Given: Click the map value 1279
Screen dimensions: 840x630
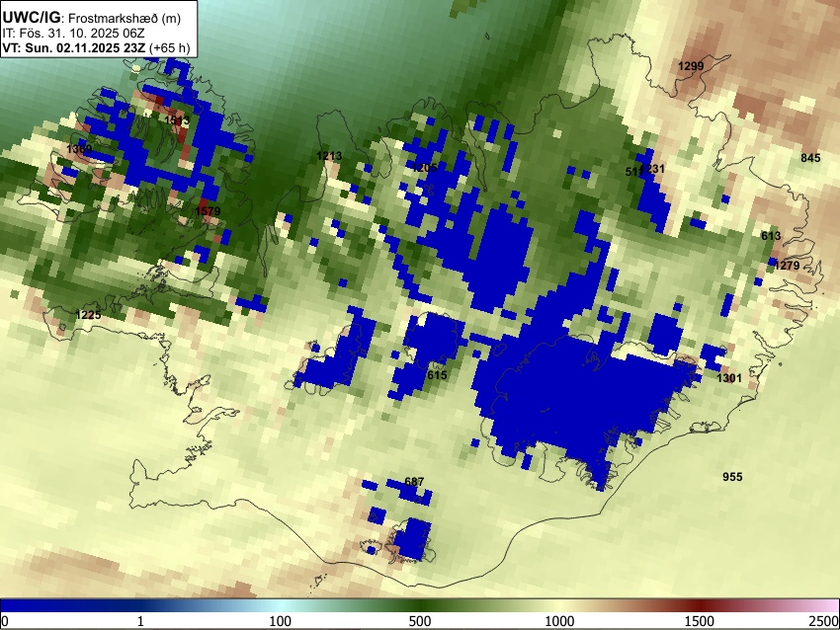Looking at the screenshot, I should (x=787, y=266).
